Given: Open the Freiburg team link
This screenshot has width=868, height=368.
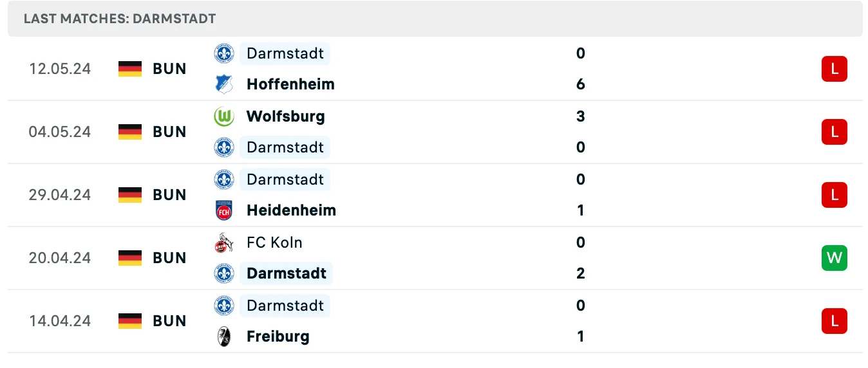Looking at the screenshot, I should click(278, 336).
